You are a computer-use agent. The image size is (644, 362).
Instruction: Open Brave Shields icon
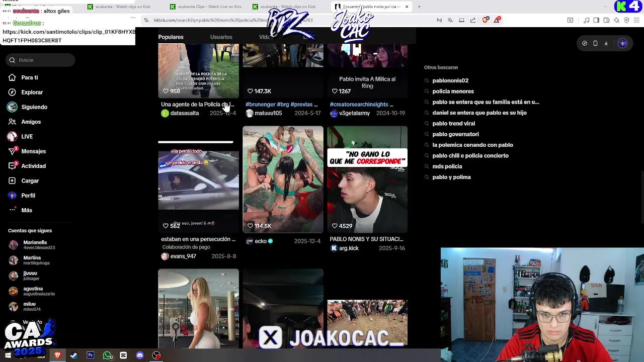(486, 20)
